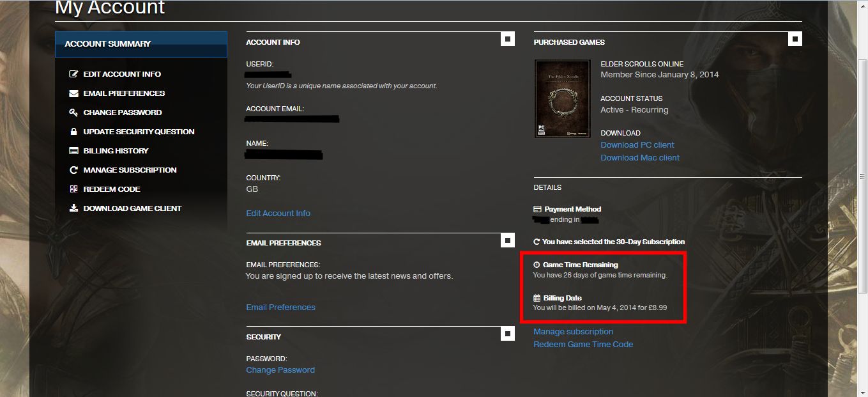The height and width of the screenshot is (397, 868).
Task: Click the 'Active - Recurring' status text
Action: 634,110
